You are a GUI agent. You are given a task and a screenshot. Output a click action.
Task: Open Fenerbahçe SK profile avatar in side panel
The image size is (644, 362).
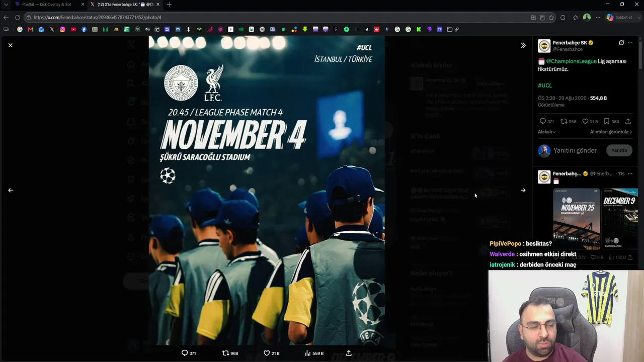pos(544,46)
